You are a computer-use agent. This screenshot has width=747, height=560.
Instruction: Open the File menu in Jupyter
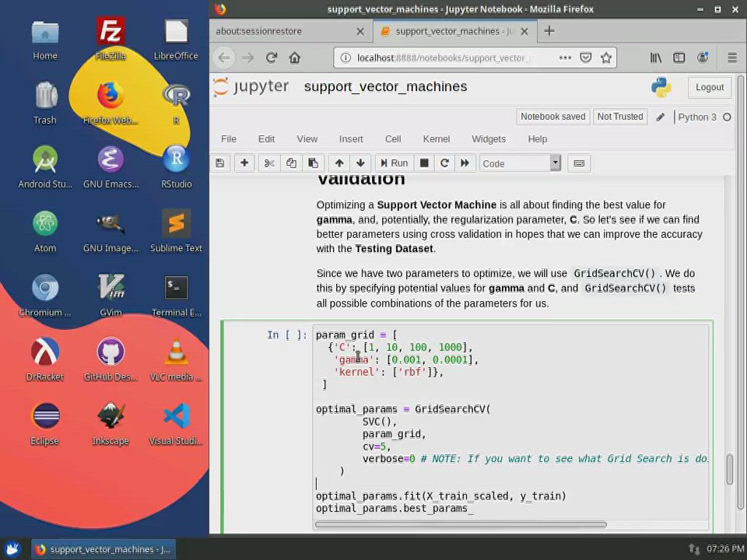229,139
